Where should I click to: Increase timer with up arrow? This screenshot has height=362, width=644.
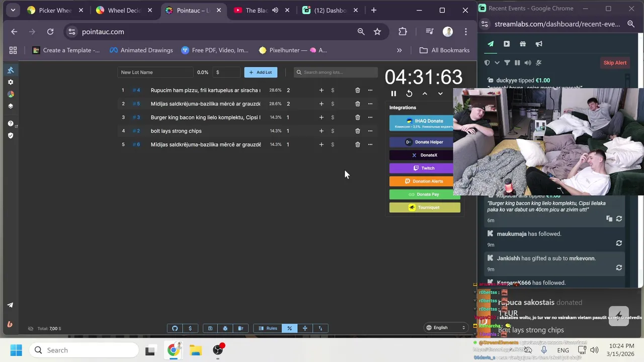[x=425, y=94]
